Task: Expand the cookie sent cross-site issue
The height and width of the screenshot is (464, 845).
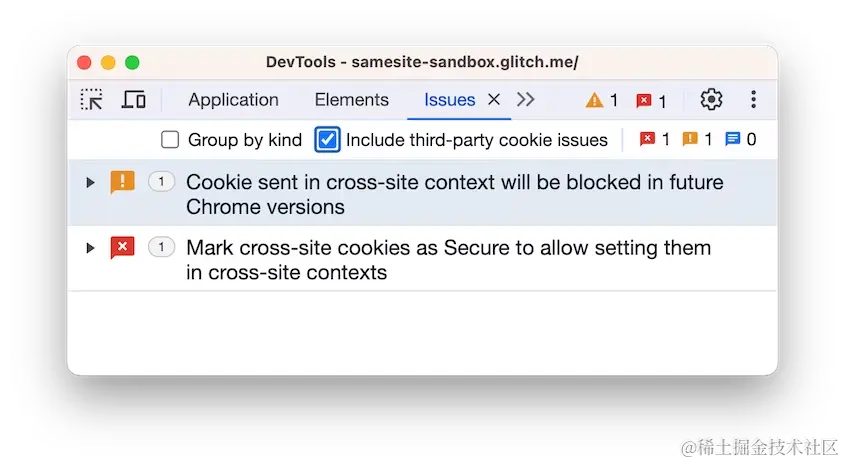Action: pos(91,183)
